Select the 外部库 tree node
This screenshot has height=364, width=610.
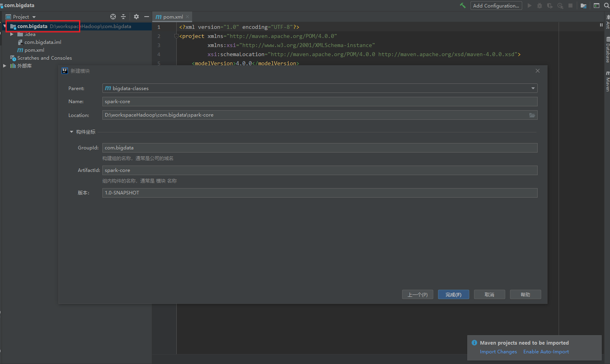tap(21, 66)
